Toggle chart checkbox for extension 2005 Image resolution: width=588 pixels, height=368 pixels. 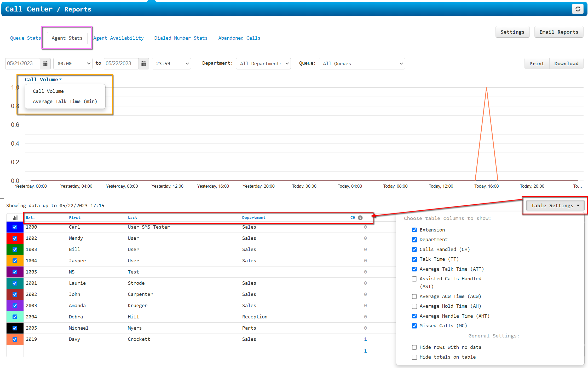point(15,328)
